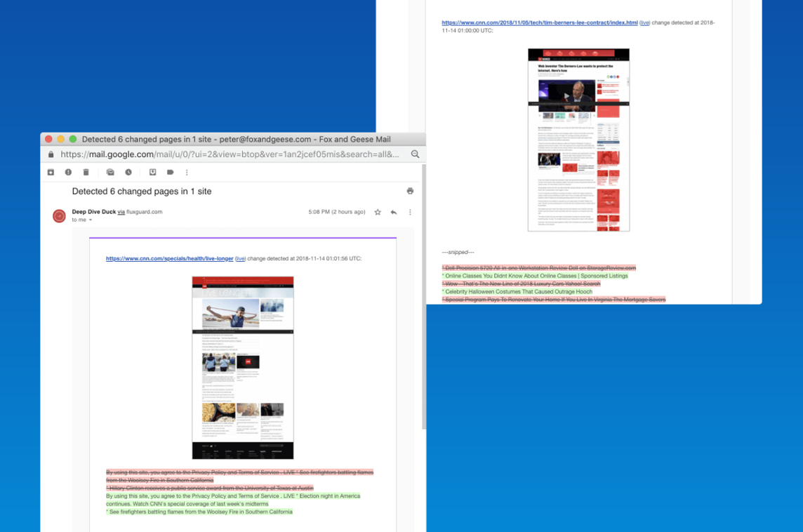This screenshot has height=532, width=803.
Task: Click the '(live)' link in the right window
Action: (x=645, y=22)
